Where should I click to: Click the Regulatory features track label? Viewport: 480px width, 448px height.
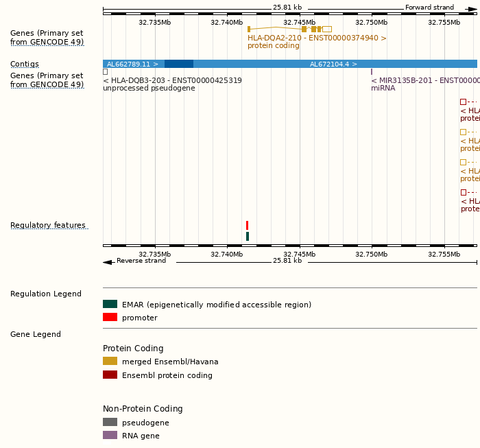48,225
